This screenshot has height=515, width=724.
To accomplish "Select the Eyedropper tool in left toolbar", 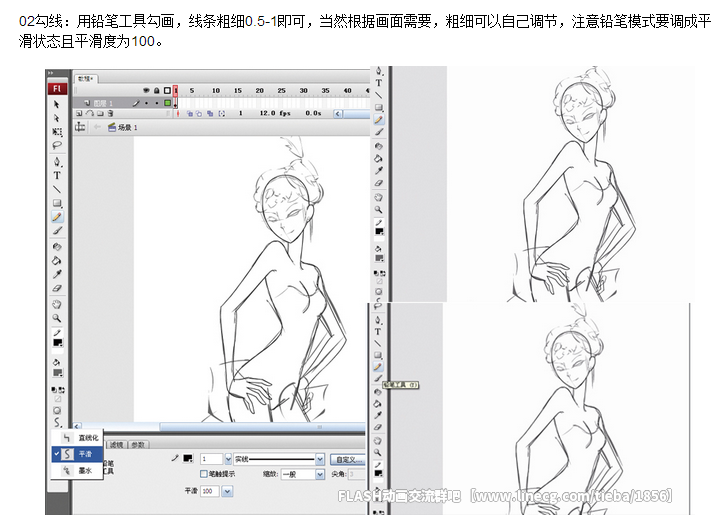I will pyautogui.click(x=57, y=274).
